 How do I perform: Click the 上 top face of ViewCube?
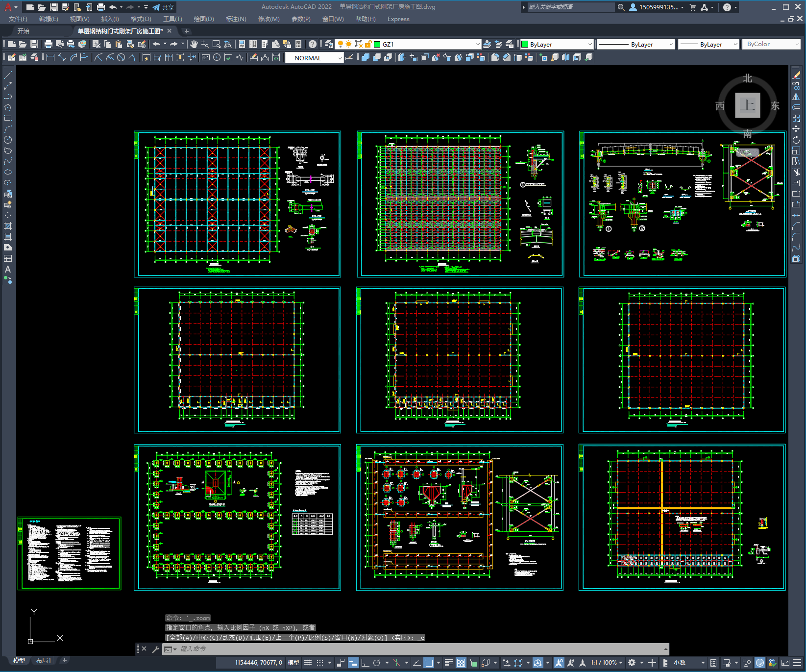(747, 105)
